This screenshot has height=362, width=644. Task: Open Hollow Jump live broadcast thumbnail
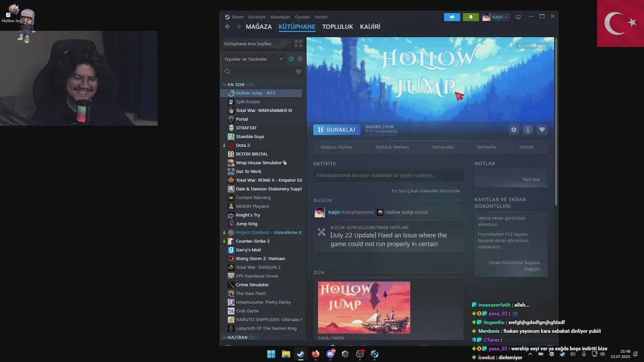click(x=364, y=307)
